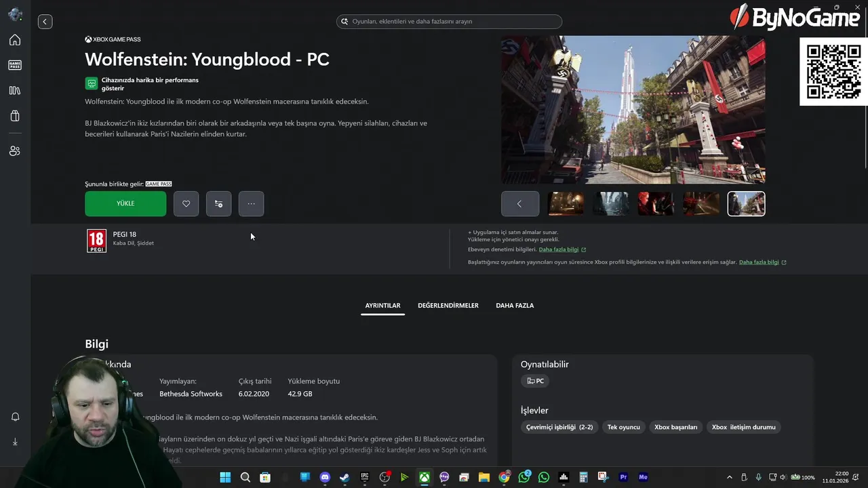Open the profile avatar at sidebar top
Viewport: 868px width, 488px height.
click(x=15, y=14)
